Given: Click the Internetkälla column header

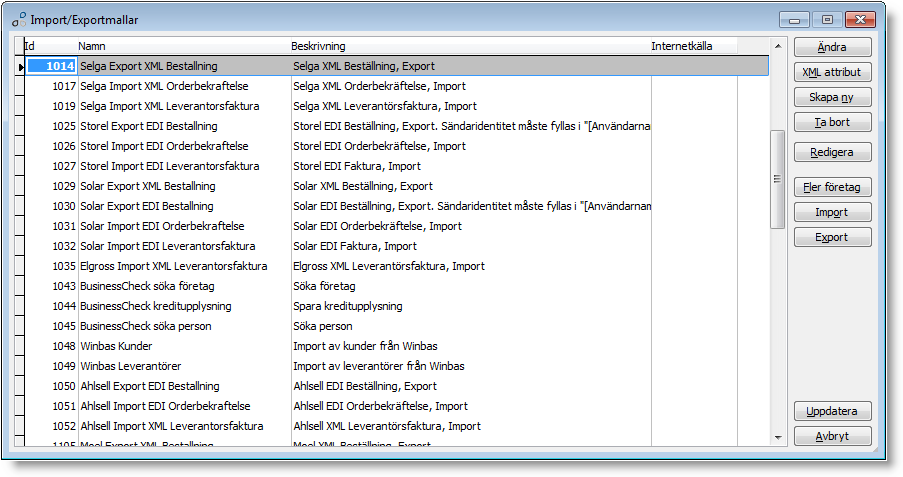Looking at the screenshot, I should (693, 46).
